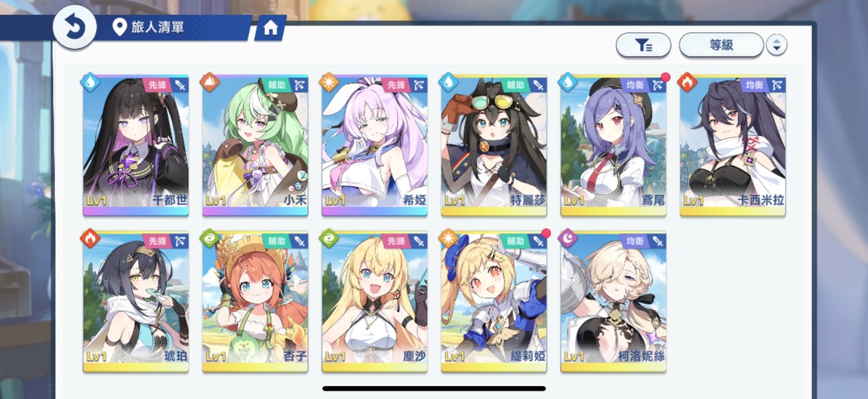
Task: Click the 先鋒 role tag on 希婭
Action: tap(396, 84)
